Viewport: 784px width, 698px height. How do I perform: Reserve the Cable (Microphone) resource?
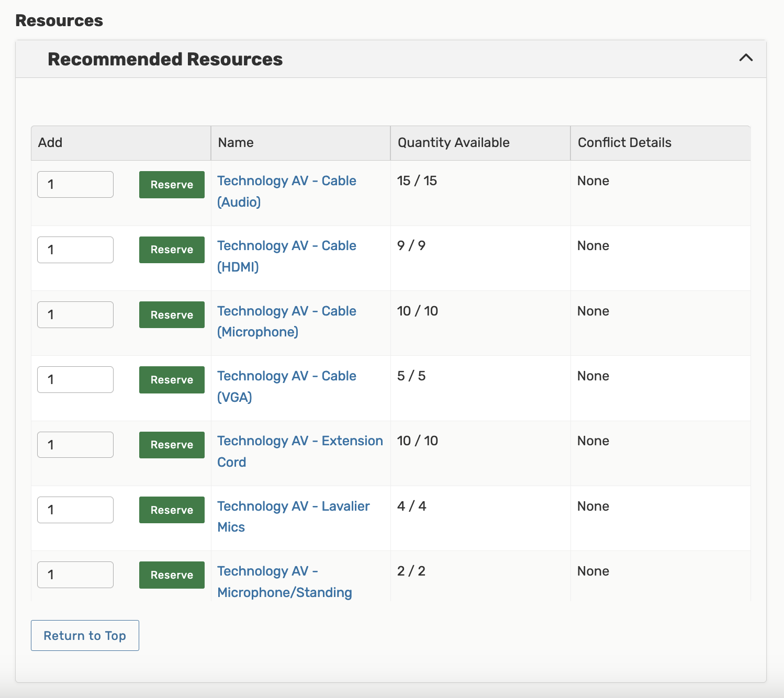click(172, 315)
